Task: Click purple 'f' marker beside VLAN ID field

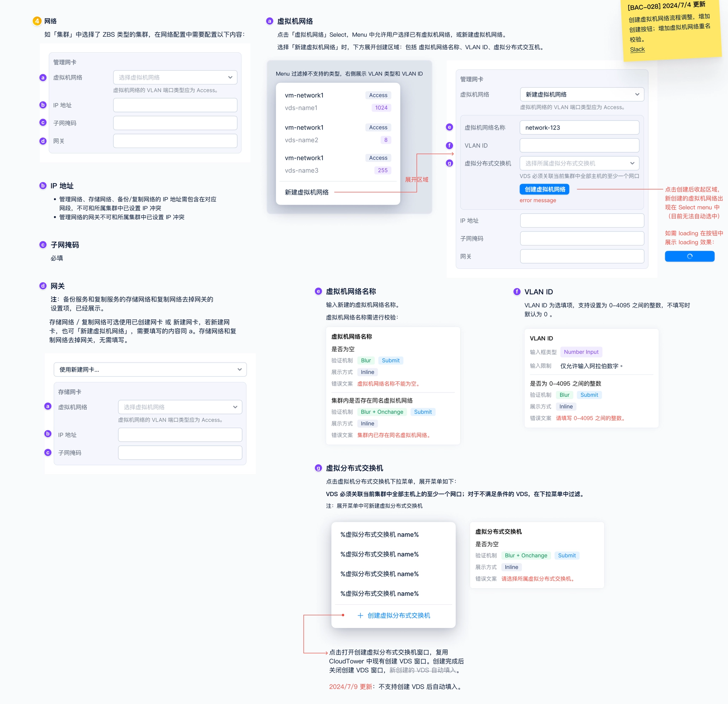Action: tap(449, 146)
